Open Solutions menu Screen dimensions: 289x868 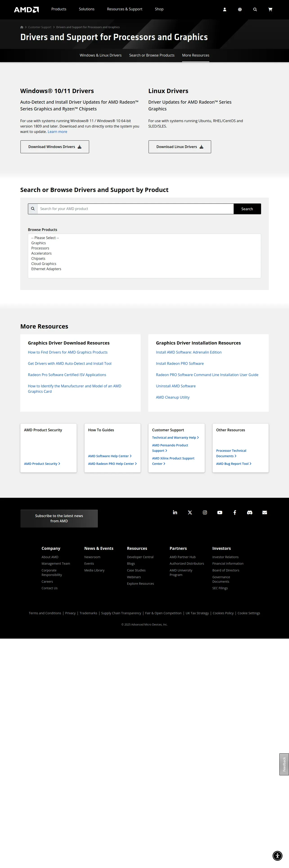click(x=86, y=9)
